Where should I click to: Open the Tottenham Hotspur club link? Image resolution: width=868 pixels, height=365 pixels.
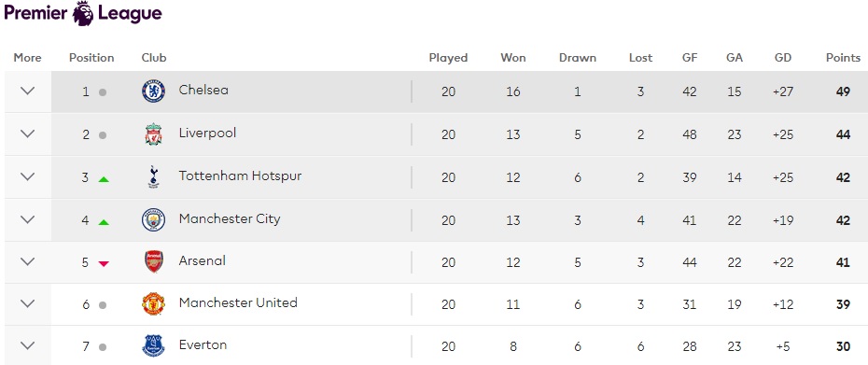pos(240,176)
